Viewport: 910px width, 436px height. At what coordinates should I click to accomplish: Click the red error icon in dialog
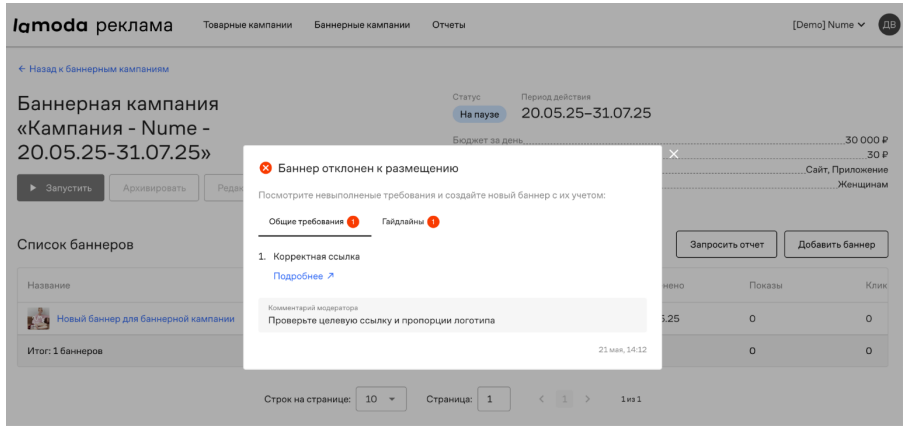pos(265,168)
